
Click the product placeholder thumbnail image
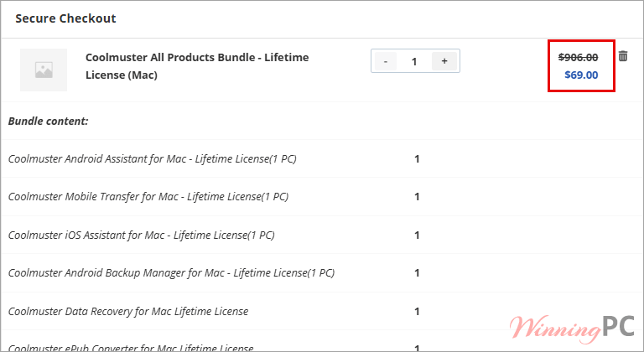coord(44,70)
